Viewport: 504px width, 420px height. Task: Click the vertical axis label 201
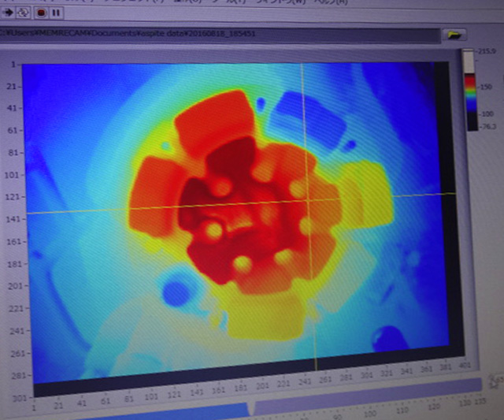pyautogui.click(x=14, y=286)
